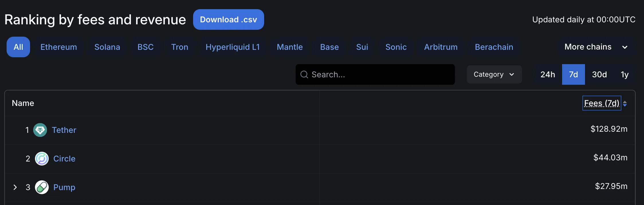Click the Pump pill logo icon
644x205 pixels.
click(x=42, y=187)
